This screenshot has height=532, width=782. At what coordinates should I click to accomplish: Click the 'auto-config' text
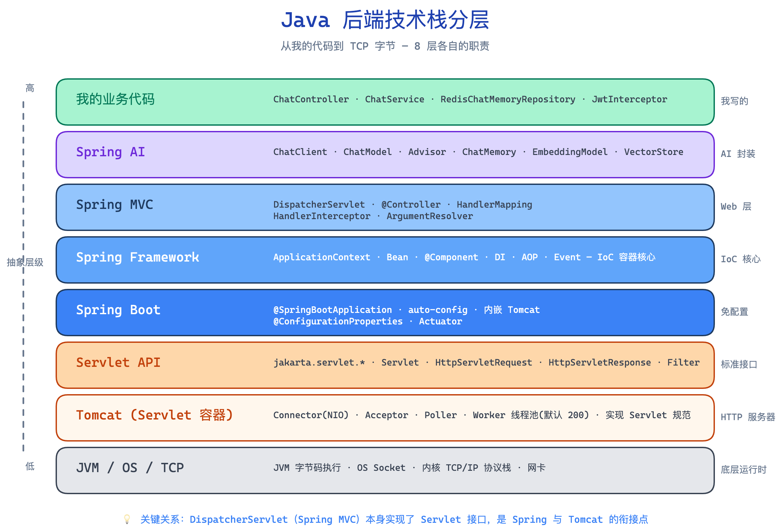tap(438, 310)
